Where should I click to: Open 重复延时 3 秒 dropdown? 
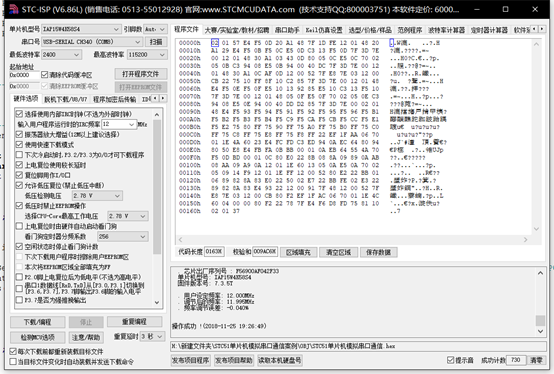point(152,336)
